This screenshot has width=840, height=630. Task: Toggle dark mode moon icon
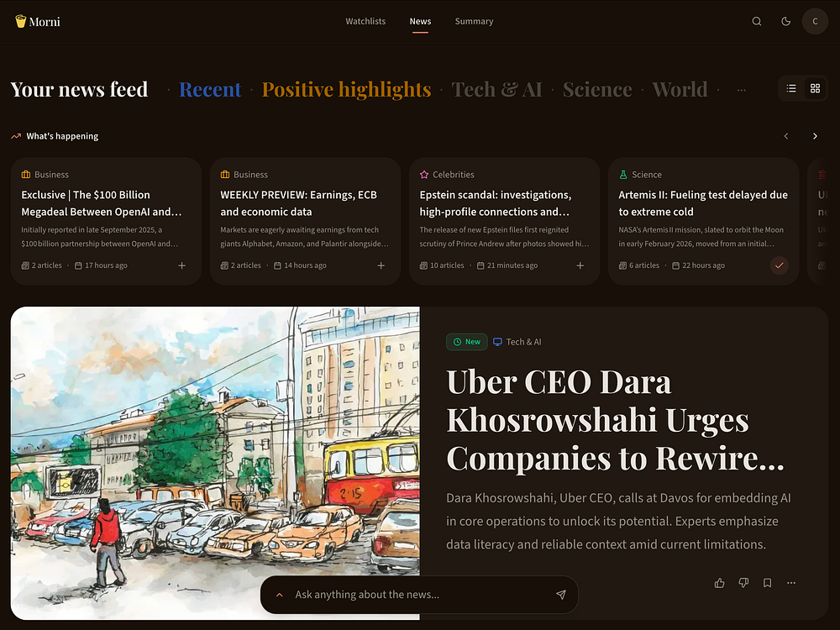(786, 22)
